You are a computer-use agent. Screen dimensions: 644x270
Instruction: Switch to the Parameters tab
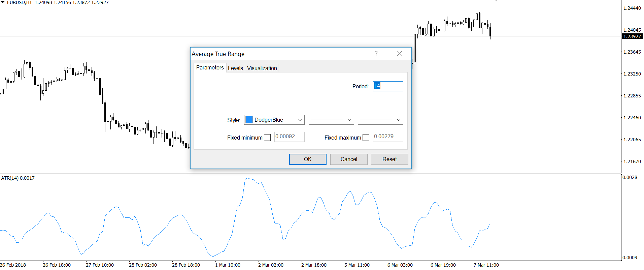click(210, 68)
